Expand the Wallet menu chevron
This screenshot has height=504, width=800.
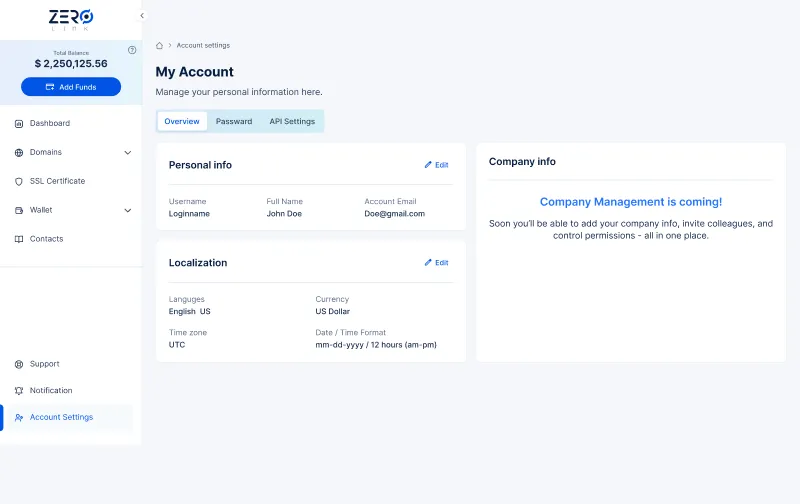(127, 211)
